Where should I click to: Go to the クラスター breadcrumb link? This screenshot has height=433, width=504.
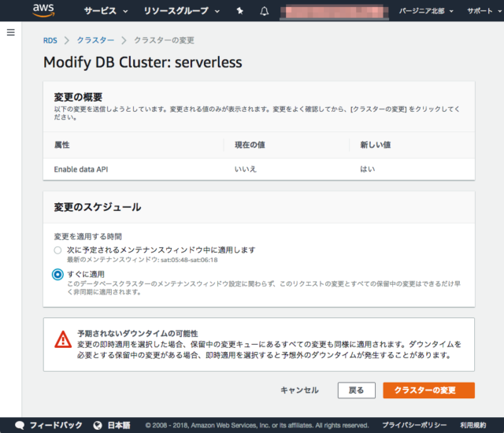point(95,40)
